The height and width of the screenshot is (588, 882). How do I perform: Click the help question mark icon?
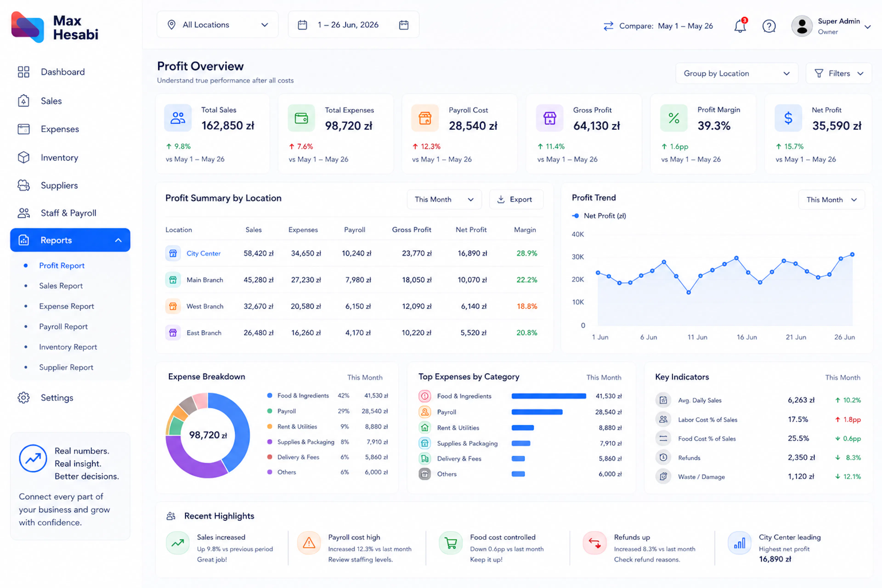click(x=769, y=26)
